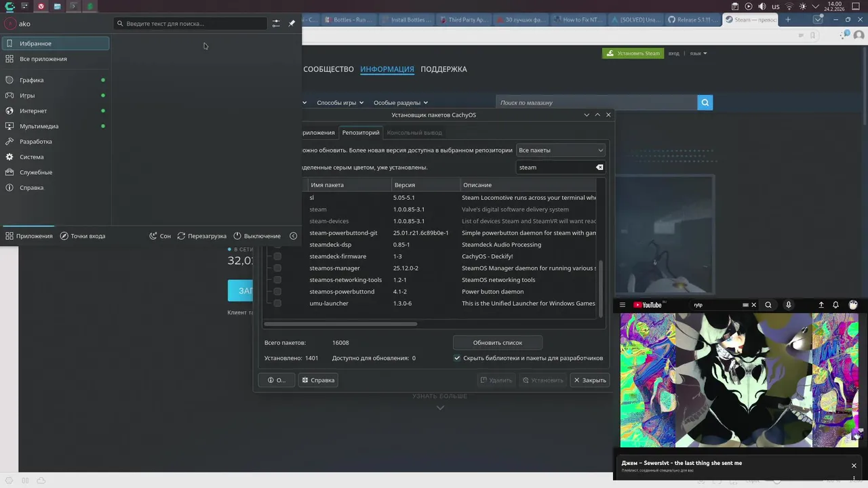
Task: Select the Система category
Action: tap(56, 157)
